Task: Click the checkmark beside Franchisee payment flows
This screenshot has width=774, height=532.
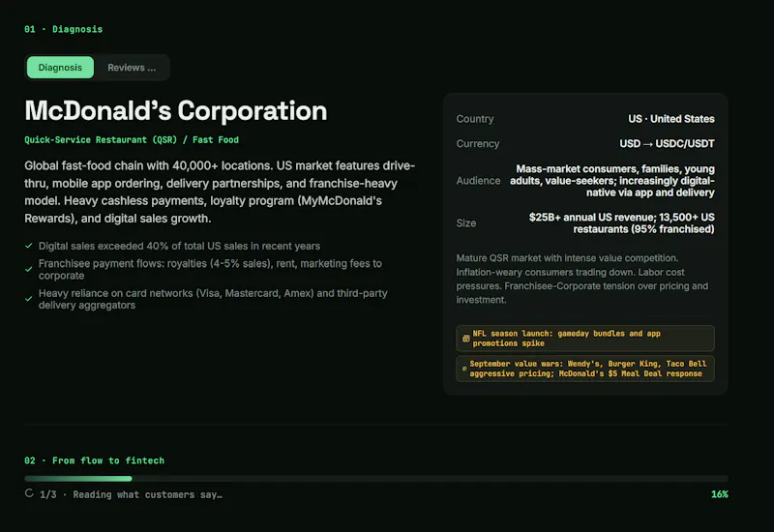Action: [x=29, y=270]
